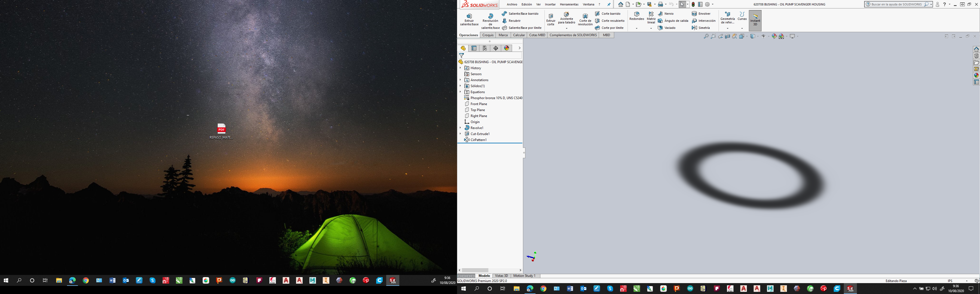Toggle the menu bar pin
Screen dimensions: 980x294
(x=609, y=5)
